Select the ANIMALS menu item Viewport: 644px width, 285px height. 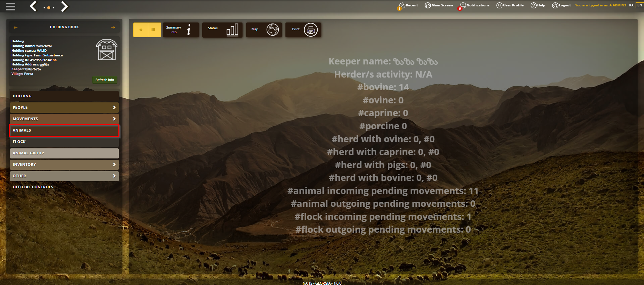[x=64, y=130]
